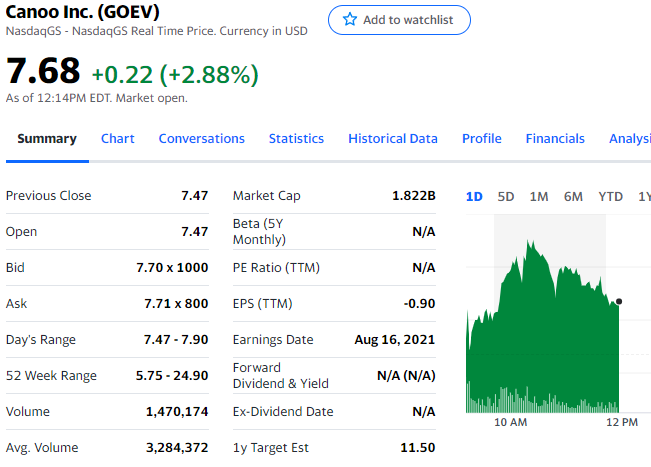Click Earnings Date Aug 16, 2021
Image resolution: width=651 pixels, height=467 pixels.
point(395,340)
